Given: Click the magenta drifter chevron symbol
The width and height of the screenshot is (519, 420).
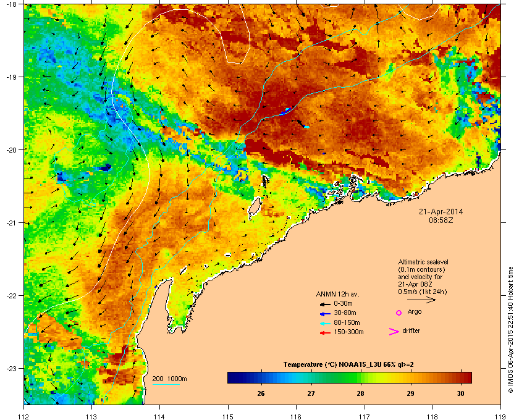Looking at the screenshot, I should pyautogui.click(x=394, y=332).
